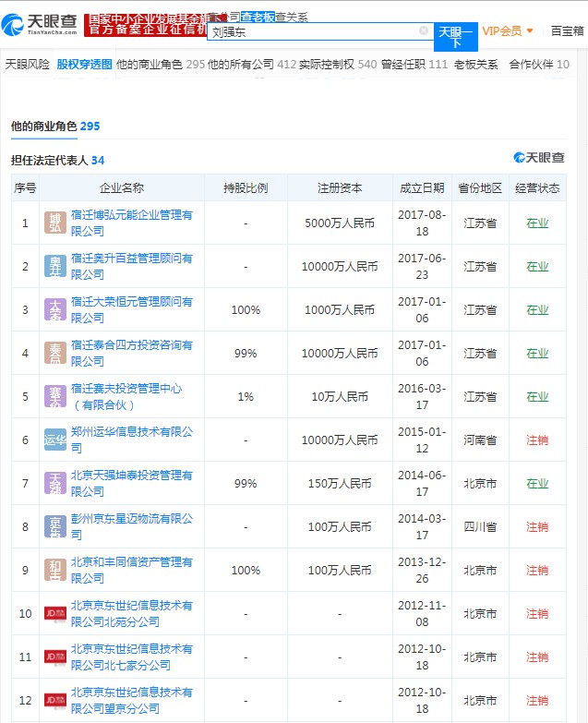Click the 四川省 region cell

(480, 526)
